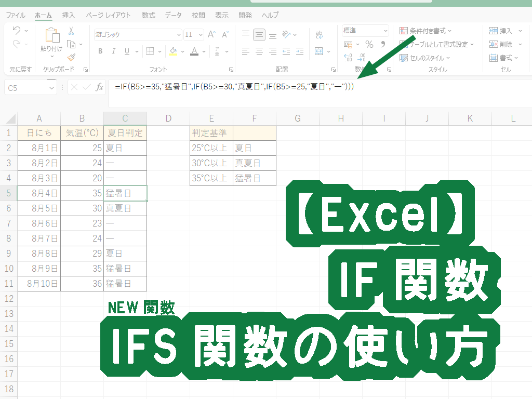The width and height of the screenshot is (532, 399).
Task: Click the Cut scissors icon
Action: click(71, 31)
